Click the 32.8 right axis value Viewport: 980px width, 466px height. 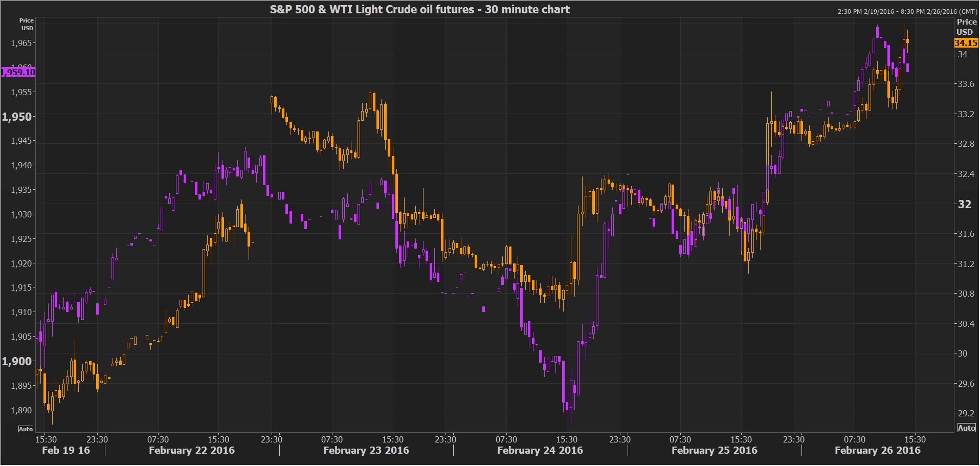[966, 144]
